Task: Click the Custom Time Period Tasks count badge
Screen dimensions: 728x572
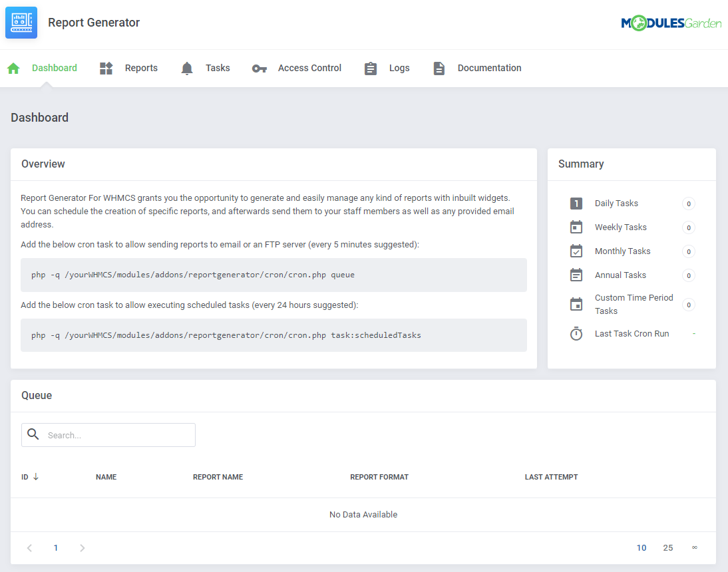Action: tap(689, 305)
